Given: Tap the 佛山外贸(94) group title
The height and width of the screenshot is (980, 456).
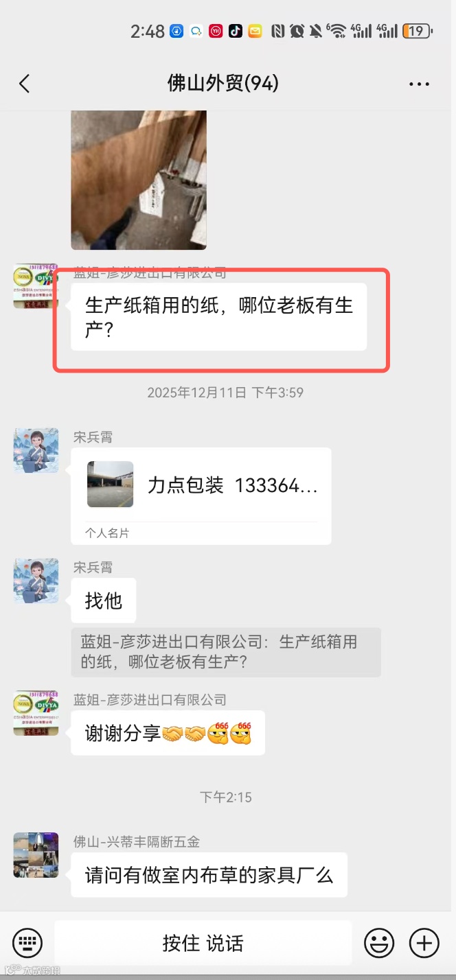Looking at the screenshot, I should pos(223,84).
